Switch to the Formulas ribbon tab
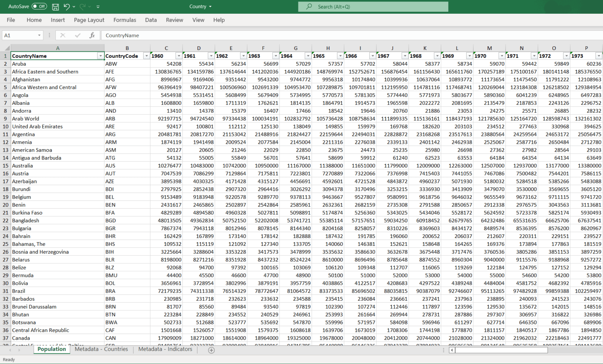 click(x=125, y=20)
